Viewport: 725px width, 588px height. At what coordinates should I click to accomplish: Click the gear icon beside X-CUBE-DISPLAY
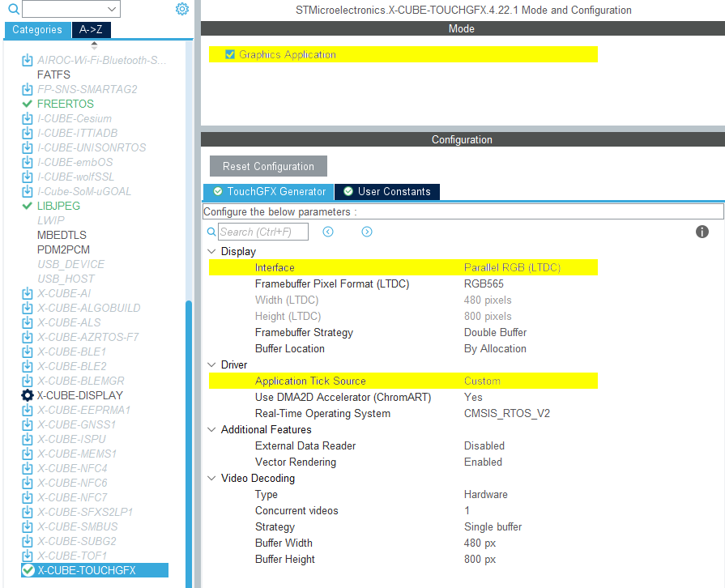coord(28,395)
